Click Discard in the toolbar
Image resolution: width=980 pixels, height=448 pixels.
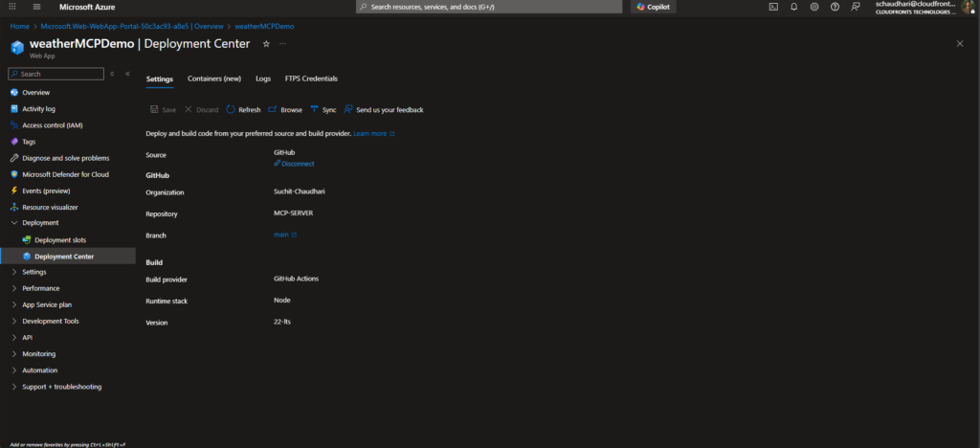201,110
